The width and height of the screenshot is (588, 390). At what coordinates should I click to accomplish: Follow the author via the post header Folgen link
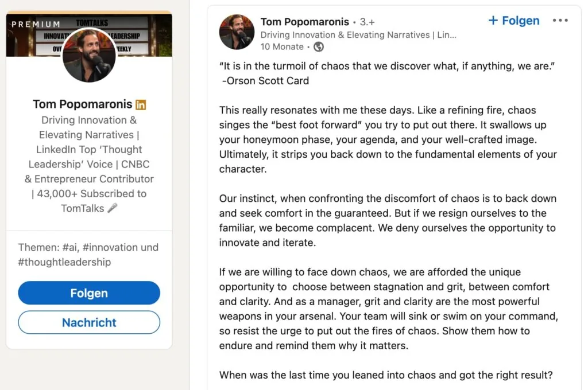tap(520, 21)
